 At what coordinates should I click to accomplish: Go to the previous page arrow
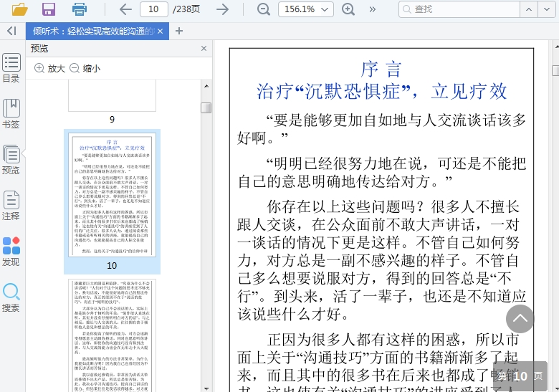click(x=125, y=9)
